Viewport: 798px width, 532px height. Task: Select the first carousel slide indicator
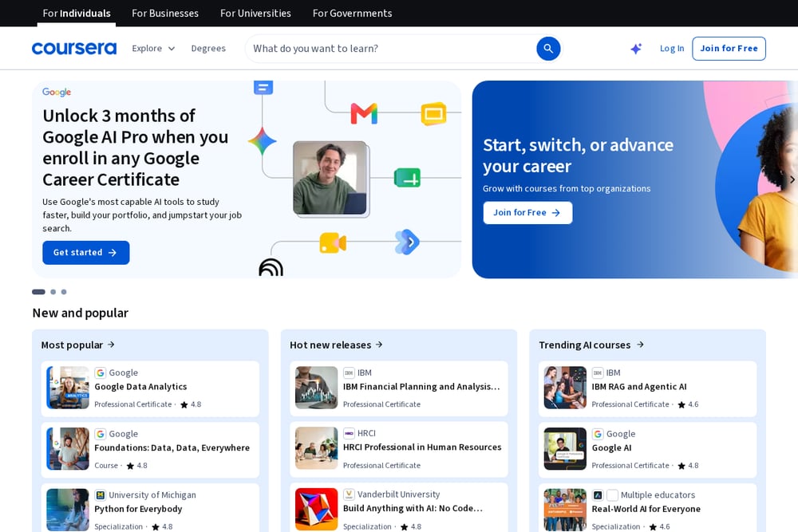tap(38, 292)
